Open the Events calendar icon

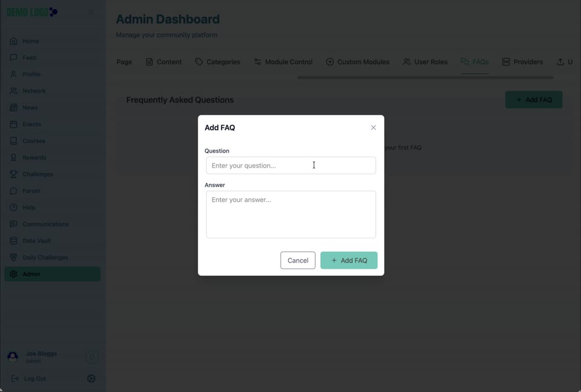13,124
